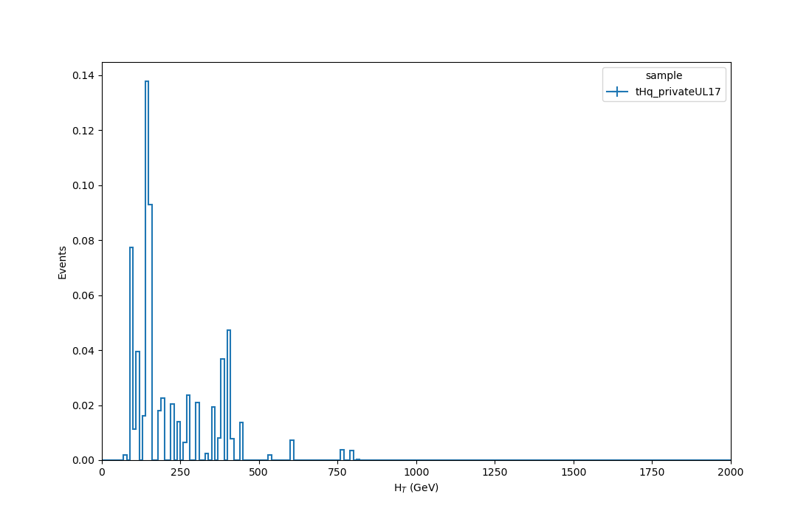
Task: Click the y-axis tick label 0.06
Action: [83, 295]
